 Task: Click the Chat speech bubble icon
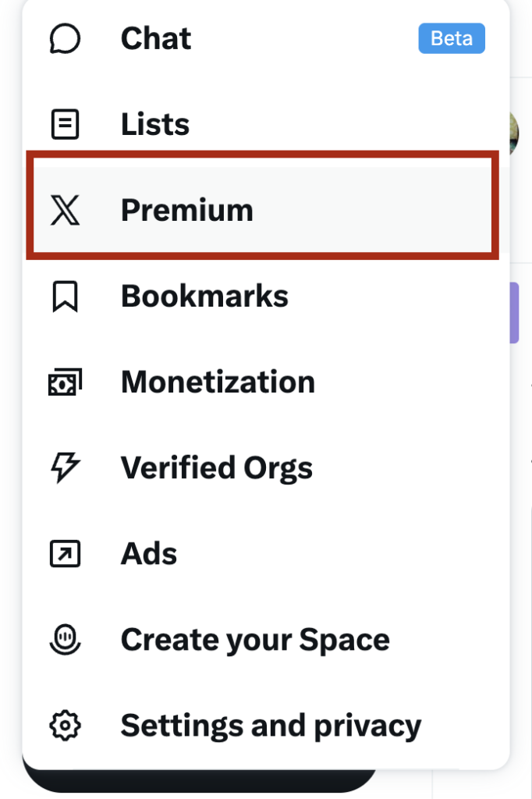tap(65, 38)
